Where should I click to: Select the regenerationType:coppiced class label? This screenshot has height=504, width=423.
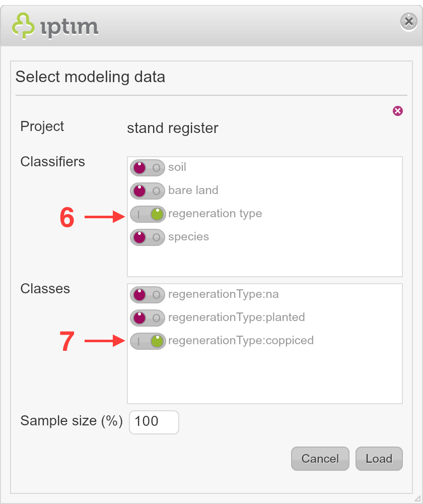(x=241, y=340)
